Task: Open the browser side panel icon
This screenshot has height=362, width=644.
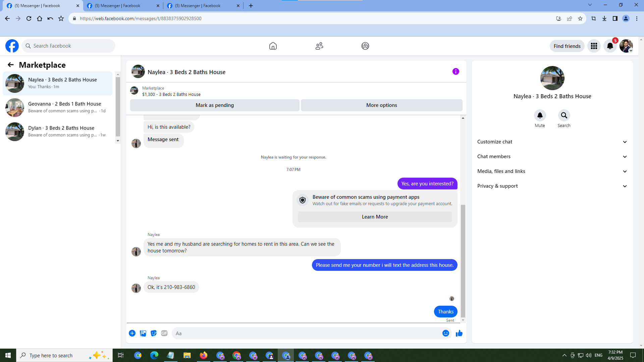Action: point(615,18)
